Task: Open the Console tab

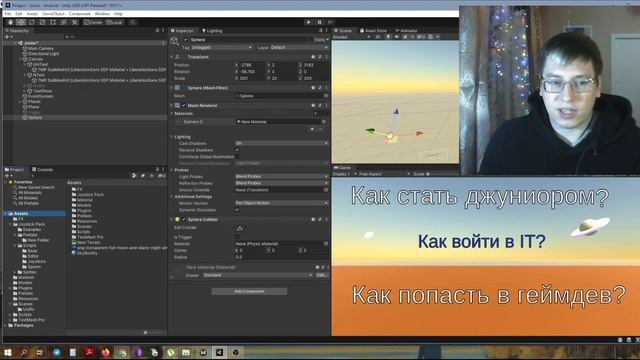Action: [x=42, y=169]
